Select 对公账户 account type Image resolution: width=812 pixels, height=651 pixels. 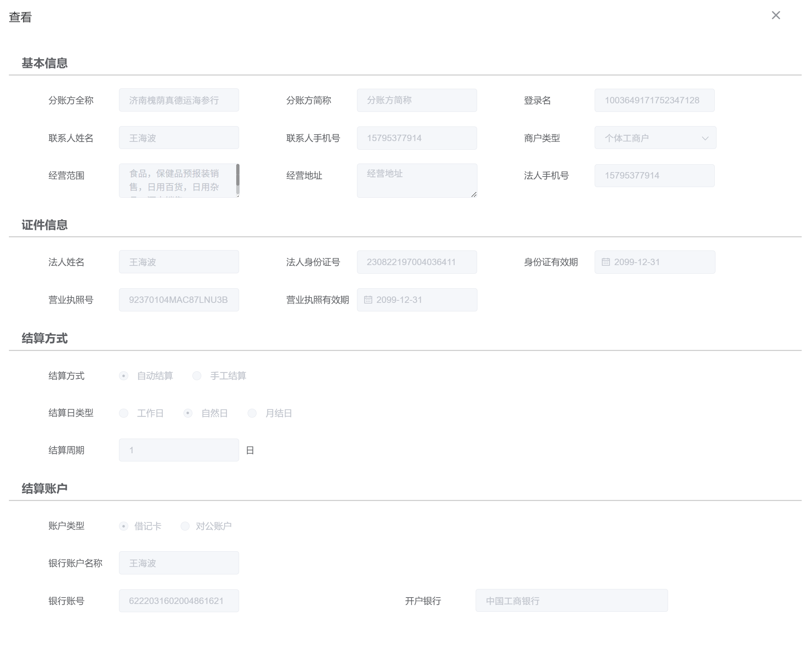(185, 526)
